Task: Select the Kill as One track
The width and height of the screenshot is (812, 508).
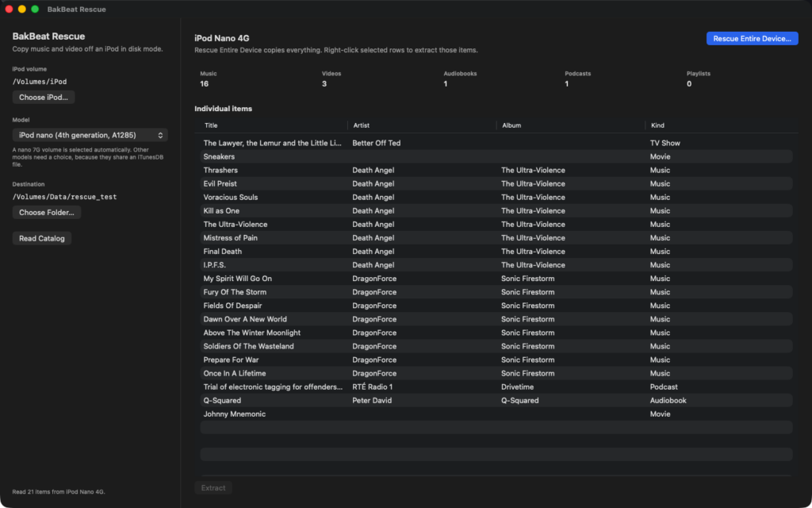Action: [x=496, y=210]
